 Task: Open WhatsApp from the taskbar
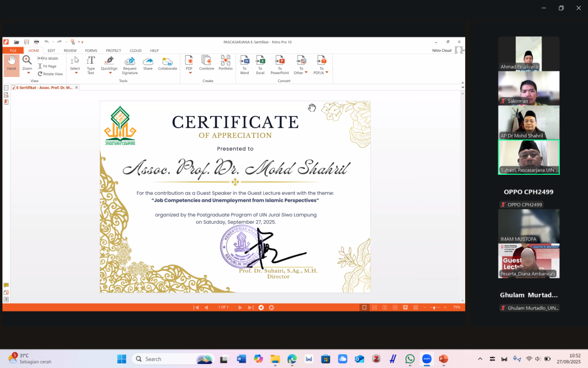tap(410, 359)
